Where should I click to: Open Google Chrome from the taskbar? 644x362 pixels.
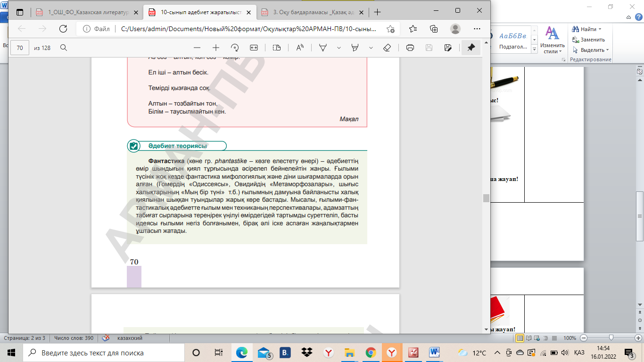(371, 353)
